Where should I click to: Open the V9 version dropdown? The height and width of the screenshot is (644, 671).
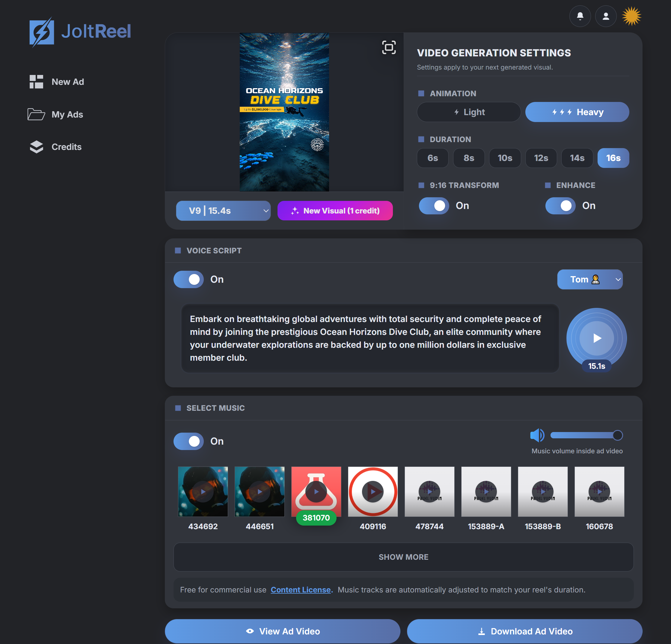[x=223, y=211]
